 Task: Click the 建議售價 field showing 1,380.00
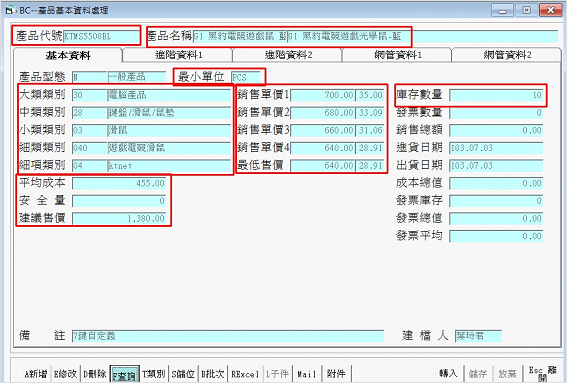pyautogui.click(x=119, y=218)
